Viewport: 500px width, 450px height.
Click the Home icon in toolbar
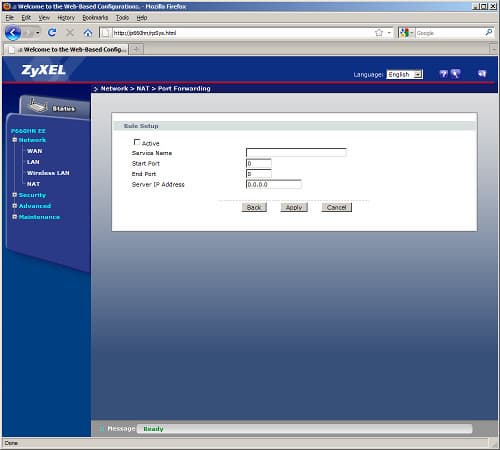coord(88,33)
